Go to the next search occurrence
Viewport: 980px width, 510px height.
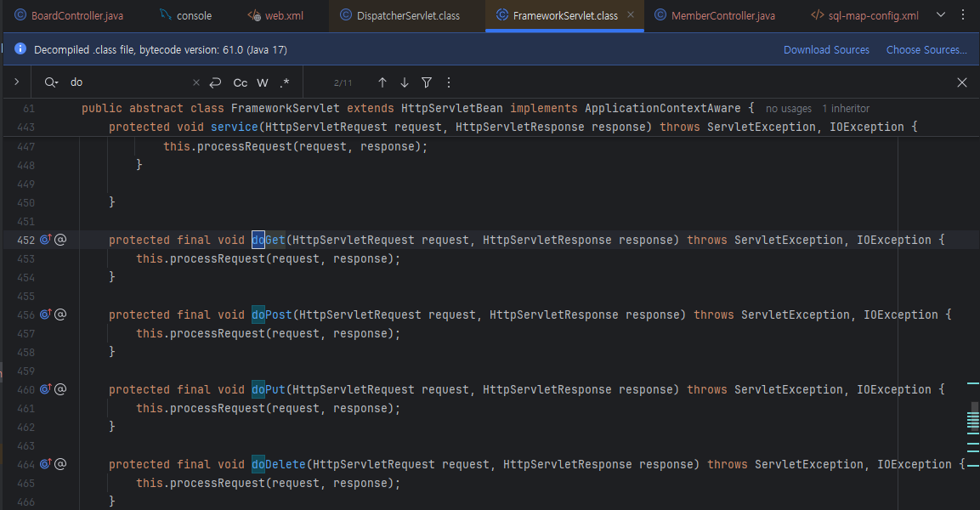[x=405, y=82]
